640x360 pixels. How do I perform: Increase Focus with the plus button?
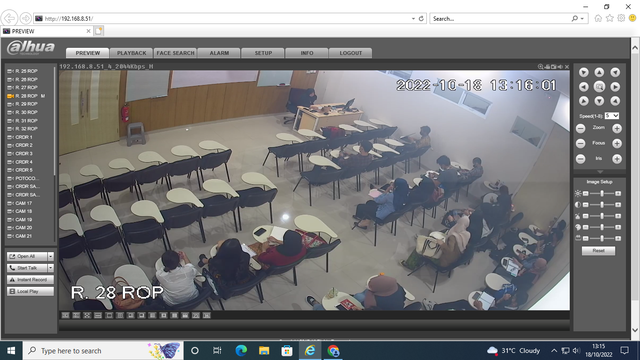tap(617, 143)
